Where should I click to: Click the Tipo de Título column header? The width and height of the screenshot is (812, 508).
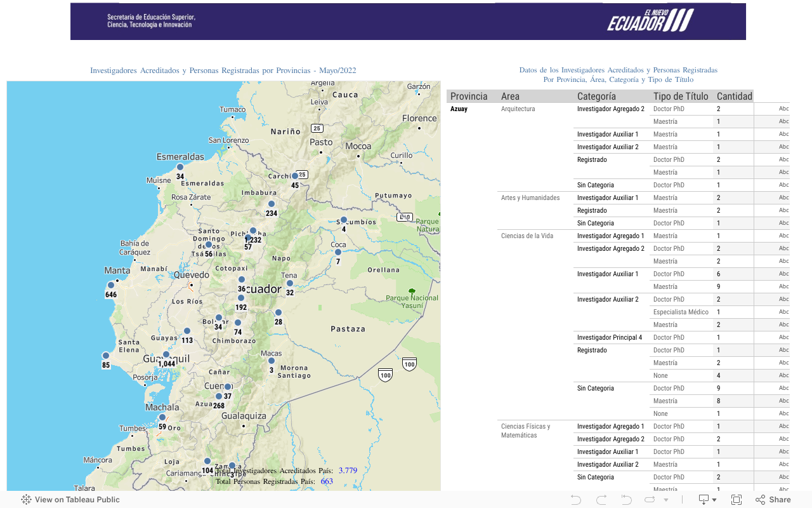[x=681, y=97]
